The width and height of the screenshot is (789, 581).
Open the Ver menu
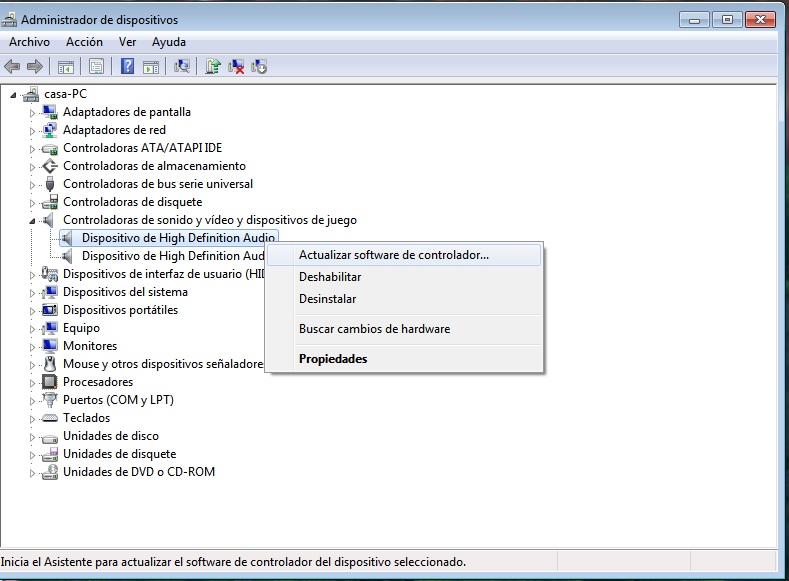point(127,42)
